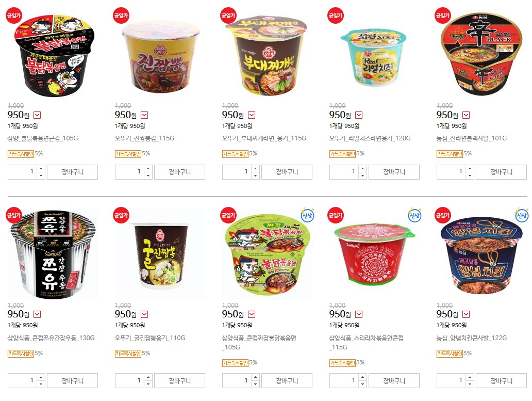Open 오뚜기_부대찌개라면_용기_115G product link
Viewport: 532px width, 401px height.
pyautogui.click(x=264, y=138)
